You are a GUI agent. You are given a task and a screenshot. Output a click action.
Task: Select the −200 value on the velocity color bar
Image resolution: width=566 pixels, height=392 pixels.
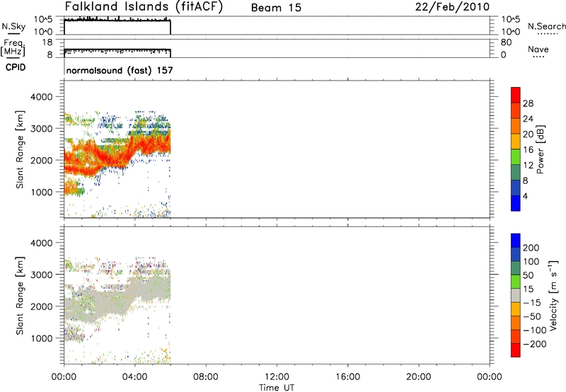tap(535, 344)
